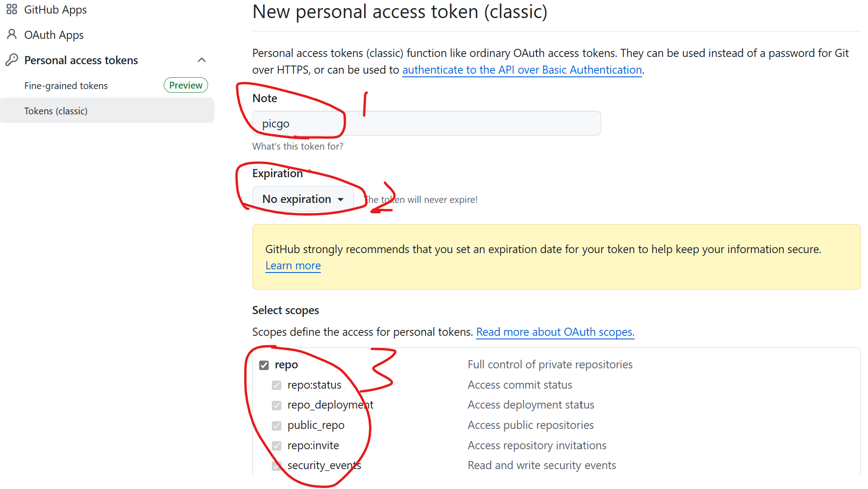Toggle the public_repo checkbox
The height and width of the screenshot is (489, 868).
point(277,426)
